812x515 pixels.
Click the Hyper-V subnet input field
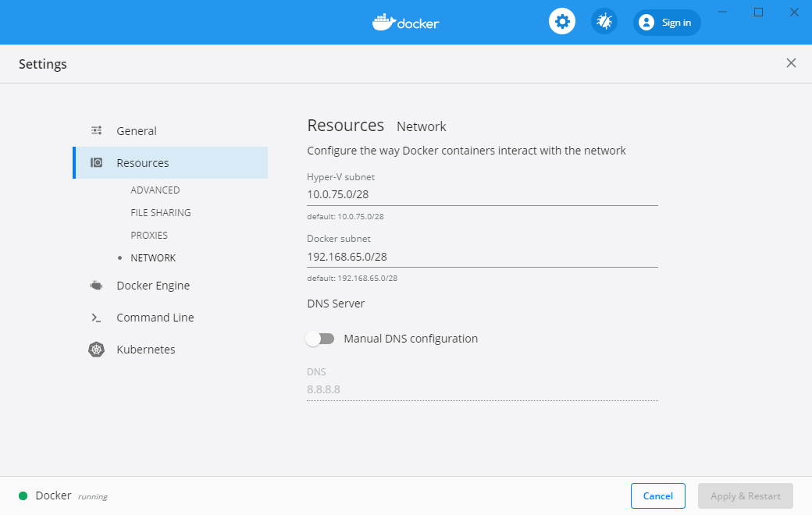[x=483, y=194]
